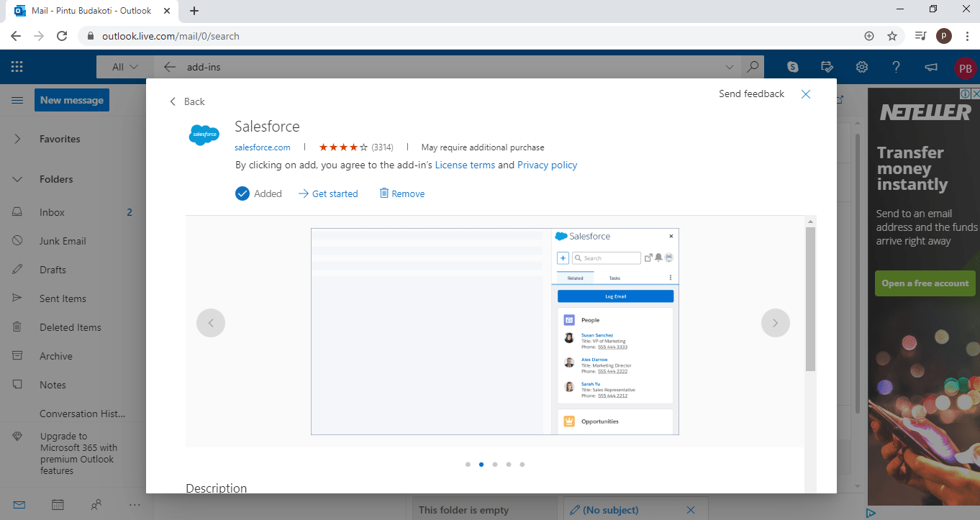Close the Salesforce add-in dialog
Screen dimensions: 980x520
(806, 94)
